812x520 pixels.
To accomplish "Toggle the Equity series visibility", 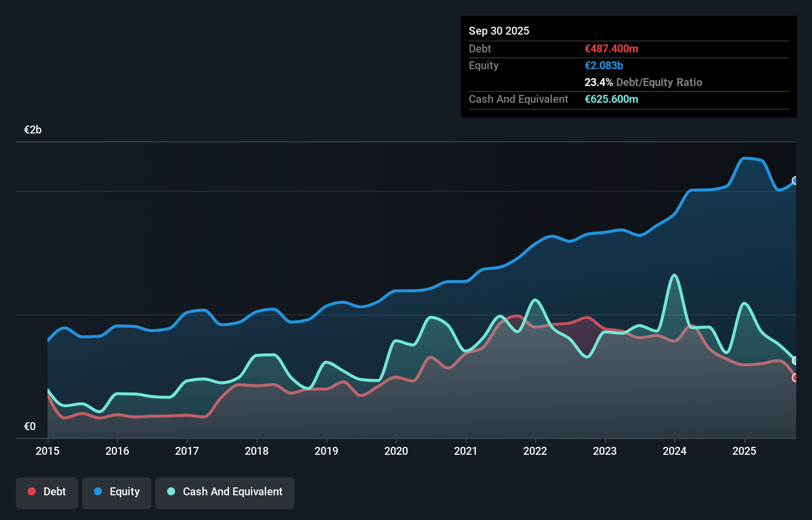I will pos(116,493).
